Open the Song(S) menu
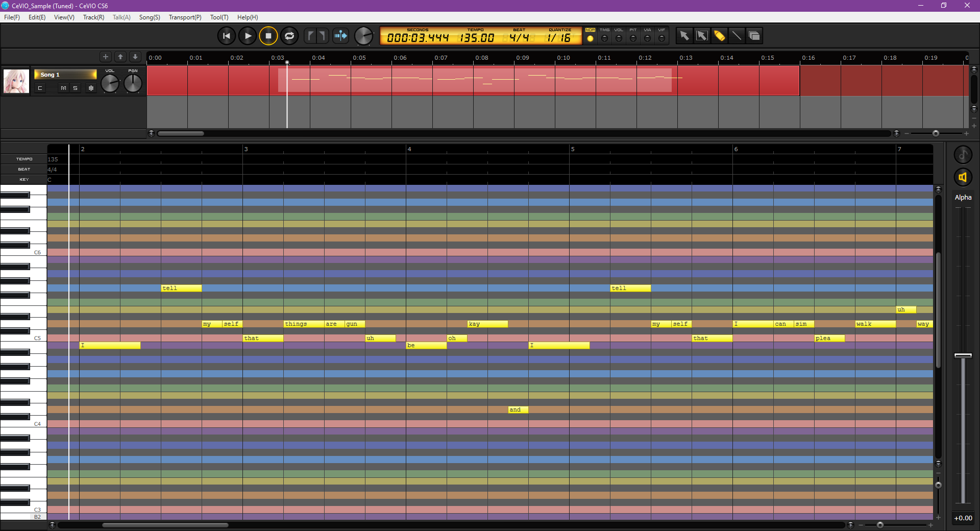Viewport: 980px width, 531px height. click(x=149, y=17)
